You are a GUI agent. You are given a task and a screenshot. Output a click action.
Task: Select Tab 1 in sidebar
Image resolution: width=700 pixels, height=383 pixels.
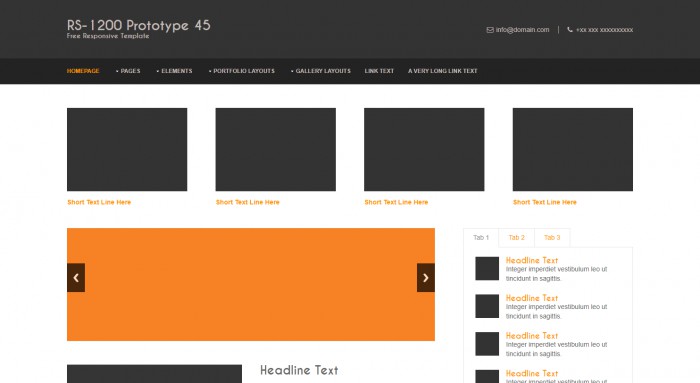pyautogui.click(x=481, y=237)
